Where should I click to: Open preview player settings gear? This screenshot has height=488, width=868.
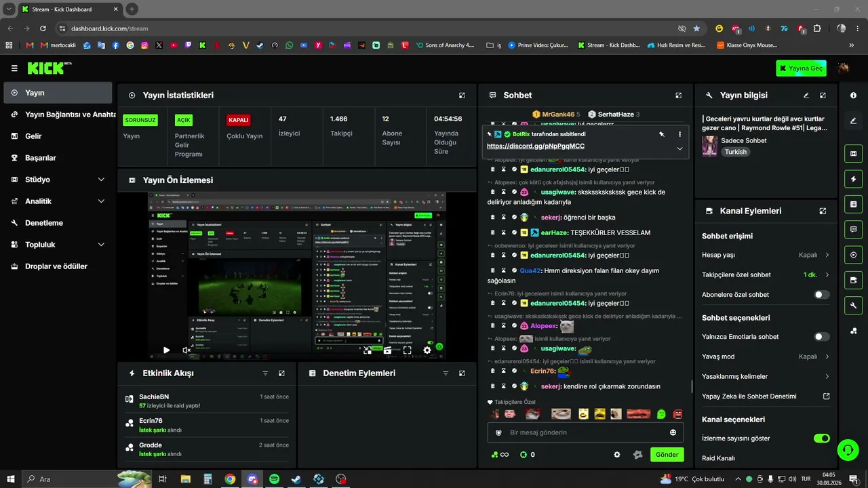427,350
